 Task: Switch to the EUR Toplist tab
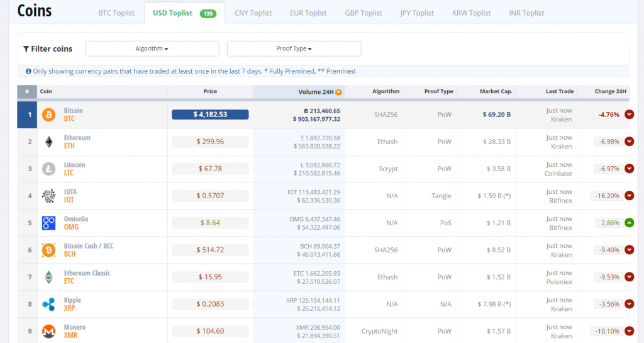pos(308,13)
